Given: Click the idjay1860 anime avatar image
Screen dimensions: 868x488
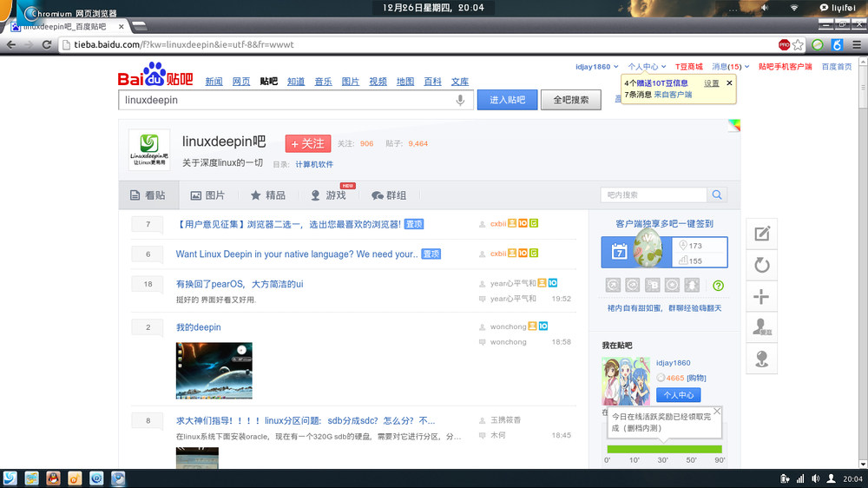Looking at the screenshot, I should pos(626,382).
